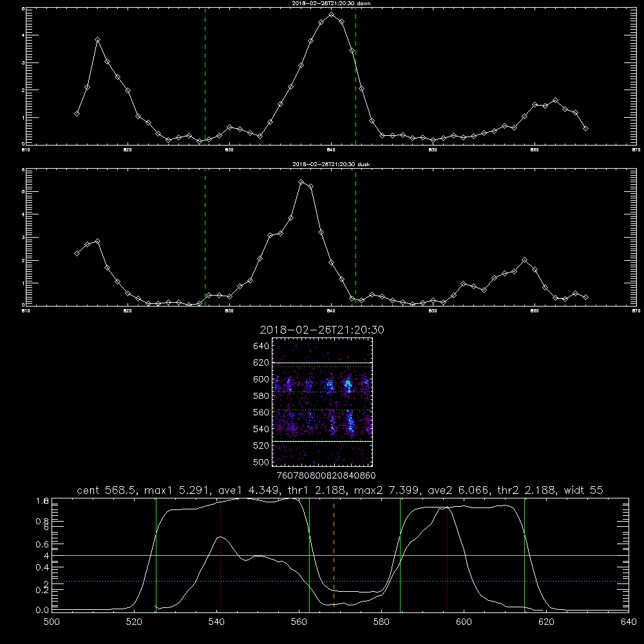The height and width of the screenshot is (644, 644).
Task: Click left green dashed line in dawn plot
Action: pyautogui.click(x=205, y=76)
